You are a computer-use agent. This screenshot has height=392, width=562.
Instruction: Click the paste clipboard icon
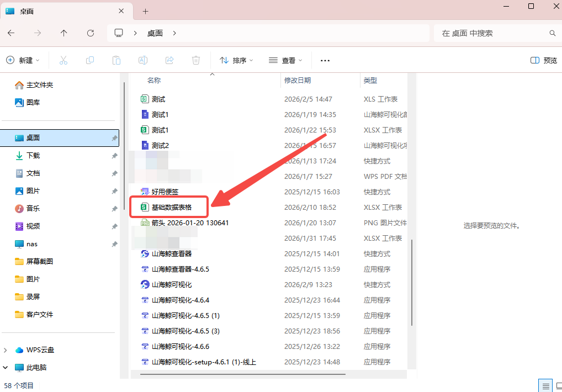[x=116, y=60]
